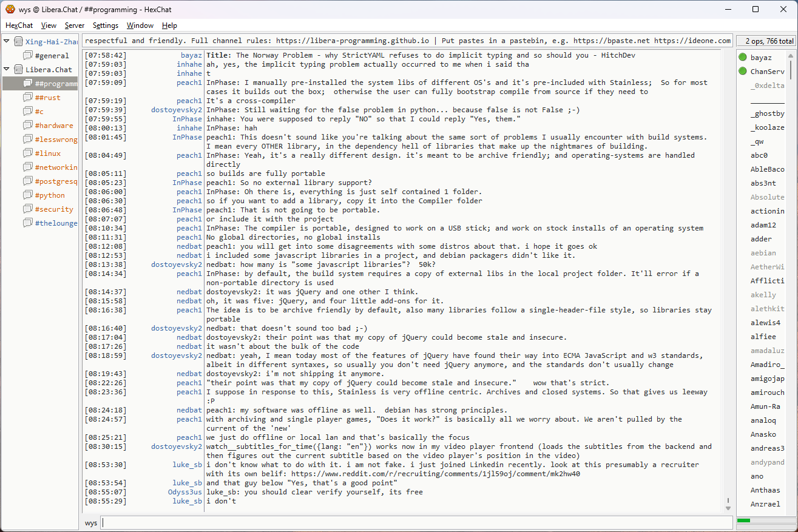Open the Settings menu

click(x=106, y=25)
